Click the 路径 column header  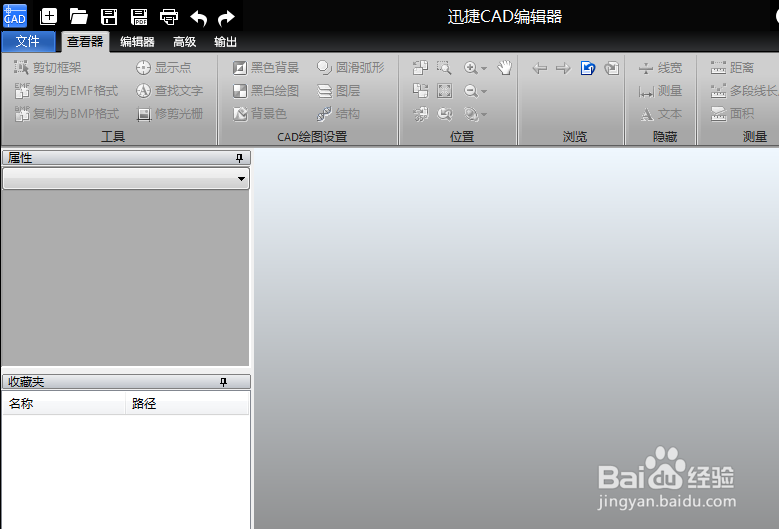pyautogui.click(x=187, y=403)
